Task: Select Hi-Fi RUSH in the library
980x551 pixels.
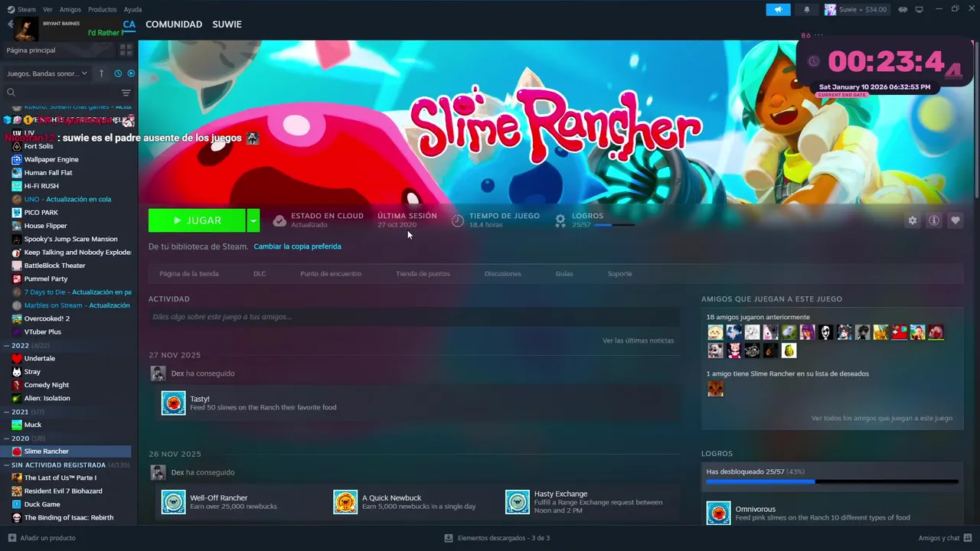Action: coord(41,186)
